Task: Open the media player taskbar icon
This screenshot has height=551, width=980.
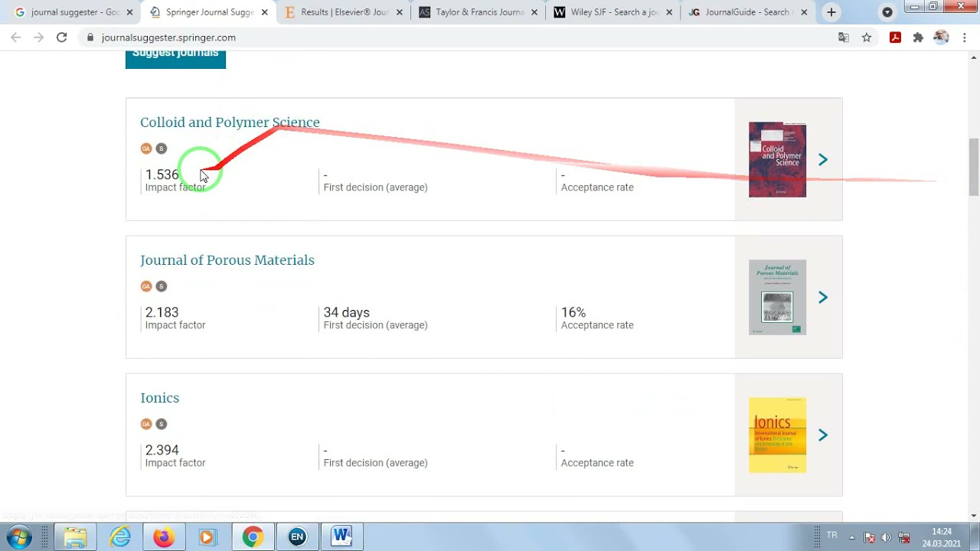Action: pyautogui.click(x=207, y=537)
